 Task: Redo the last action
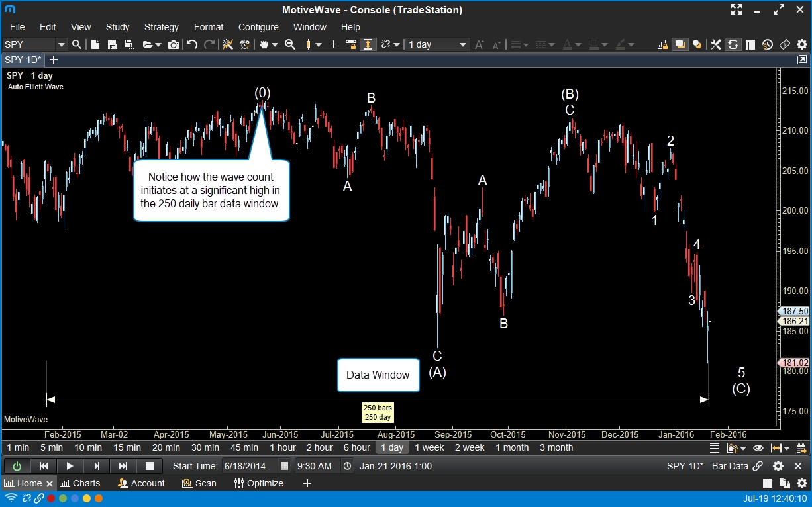point(209,44)
